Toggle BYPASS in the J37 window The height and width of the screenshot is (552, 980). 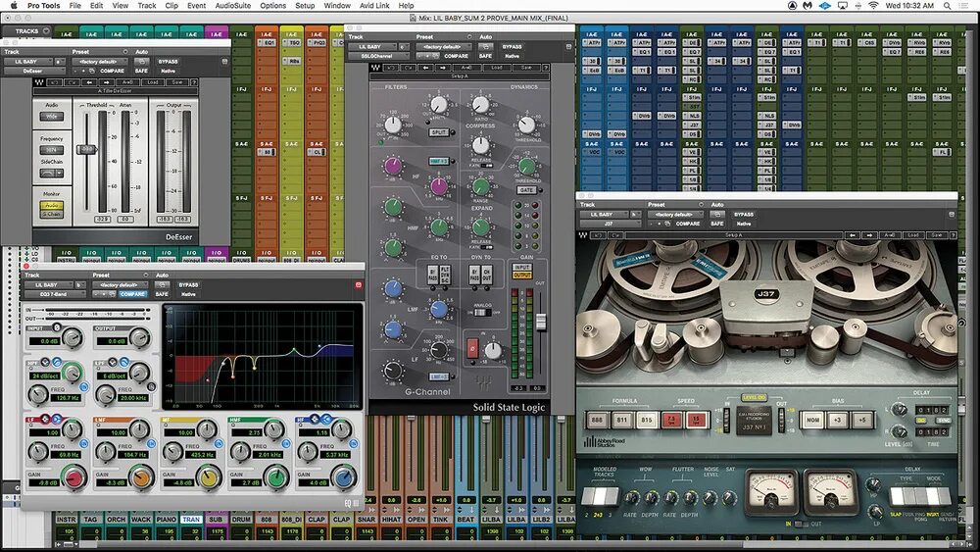click(x=744, y=215)
